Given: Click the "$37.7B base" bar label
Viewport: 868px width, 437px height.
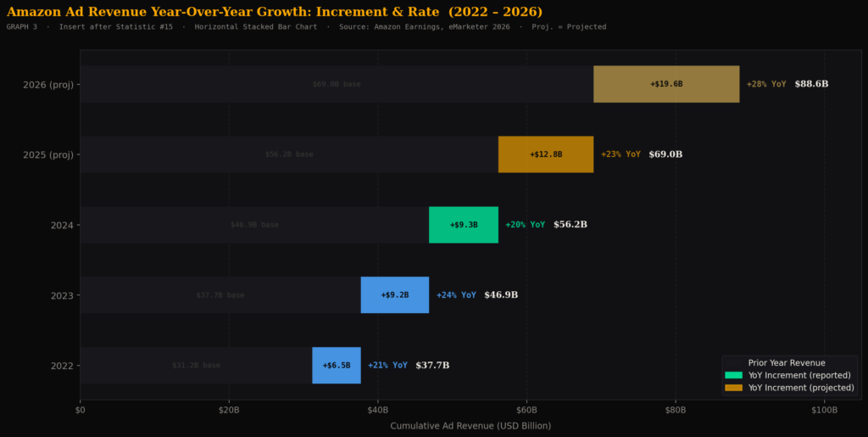Looking at the screenshot, I should (220, 295).
